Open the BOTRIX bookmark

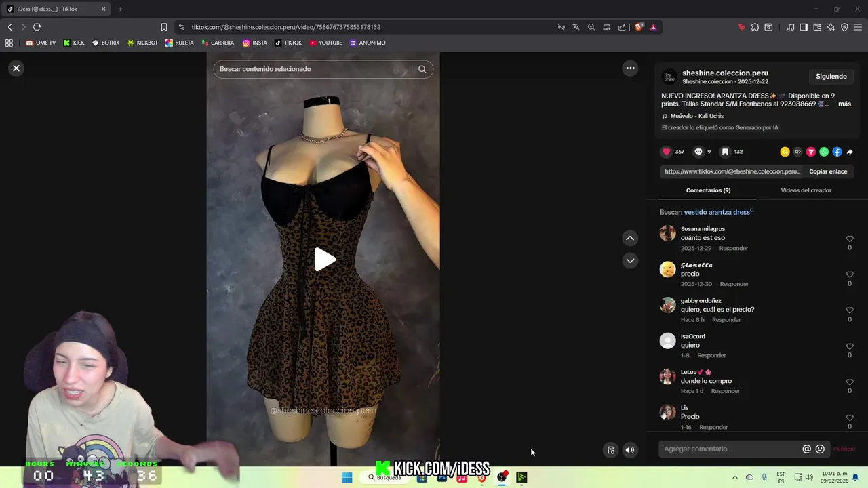106,43
